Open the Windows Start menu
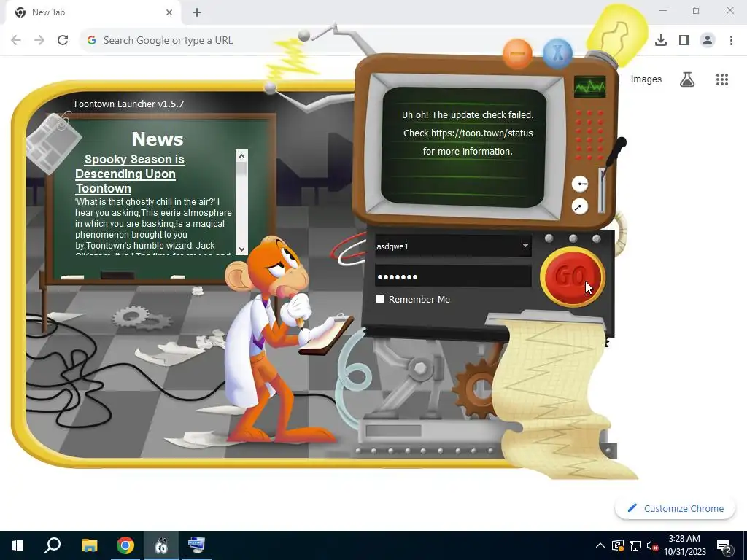The image size is (747, 560). [18, 545]
